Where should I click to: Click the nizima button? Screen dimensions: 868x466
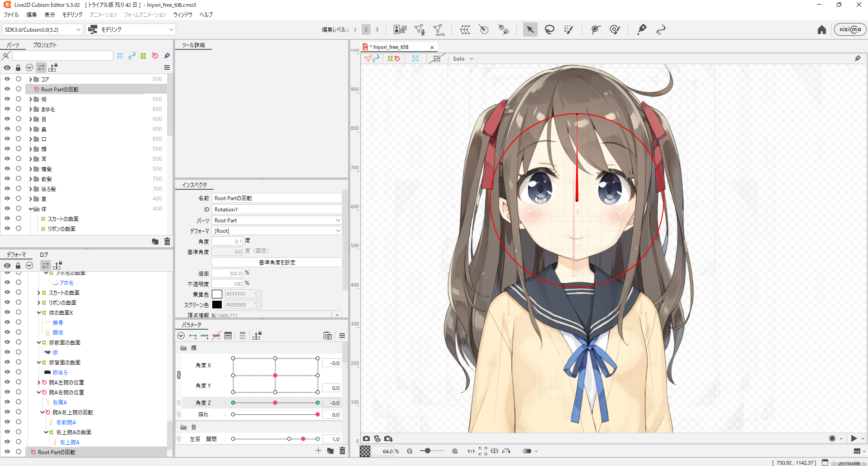point(850,30)
